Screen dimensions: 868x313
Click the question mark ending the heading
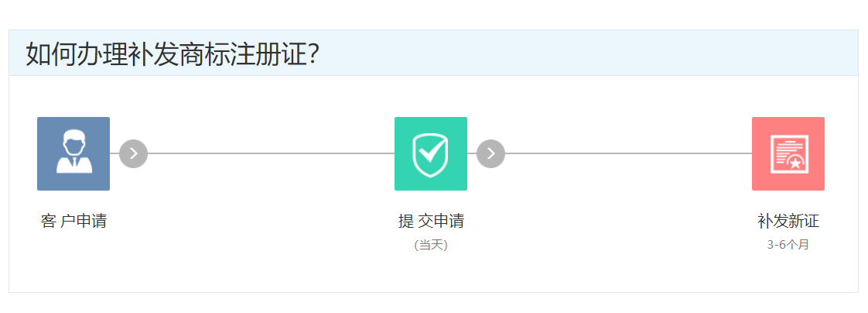pos(313,54)
